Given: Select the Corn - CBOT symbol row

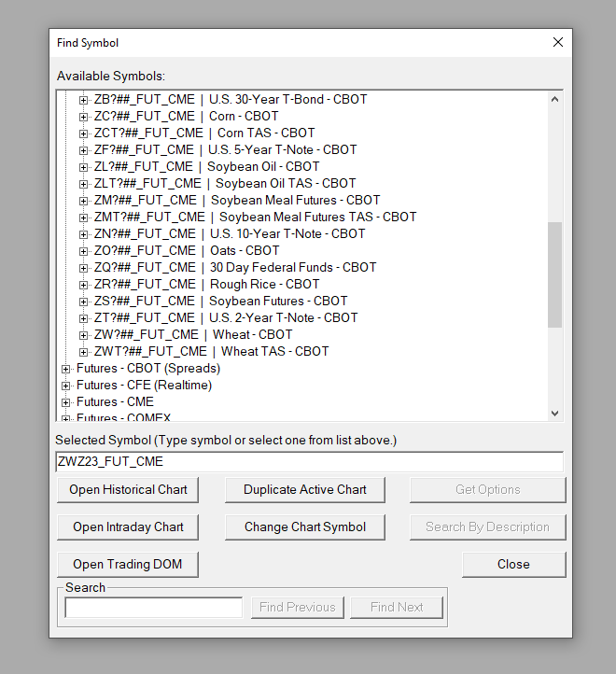Looking at the screenshot, I should pos(186,116).
